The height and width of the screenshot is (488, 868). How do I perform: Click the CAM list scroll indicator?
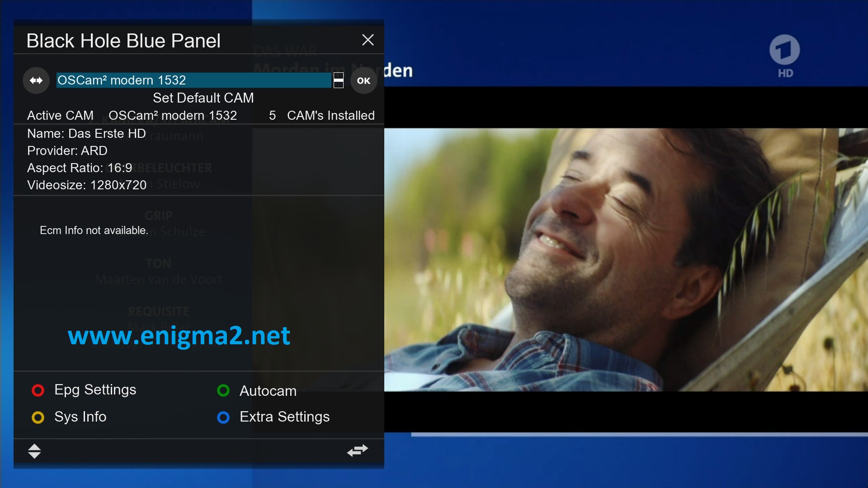click(x=339, y=80)
